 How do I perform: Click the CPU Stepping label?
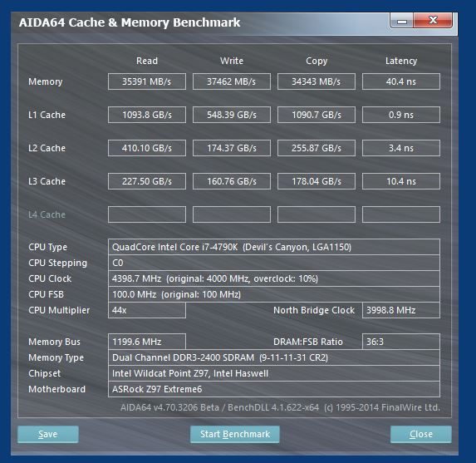(57, 263)
